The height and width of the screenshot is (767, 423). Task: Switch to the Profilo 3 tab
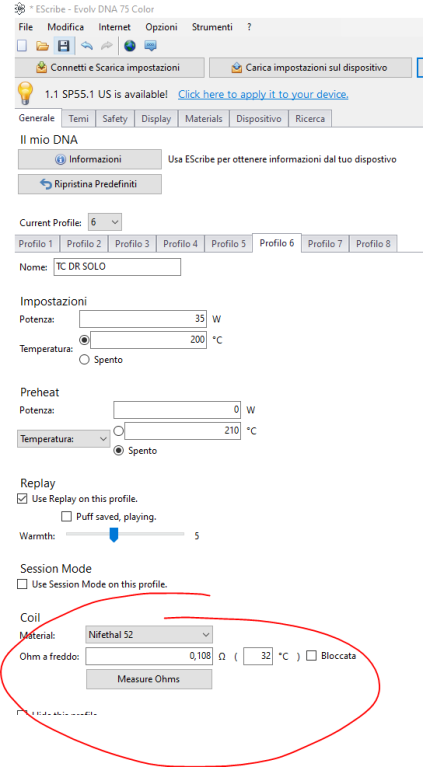[132, 244]
